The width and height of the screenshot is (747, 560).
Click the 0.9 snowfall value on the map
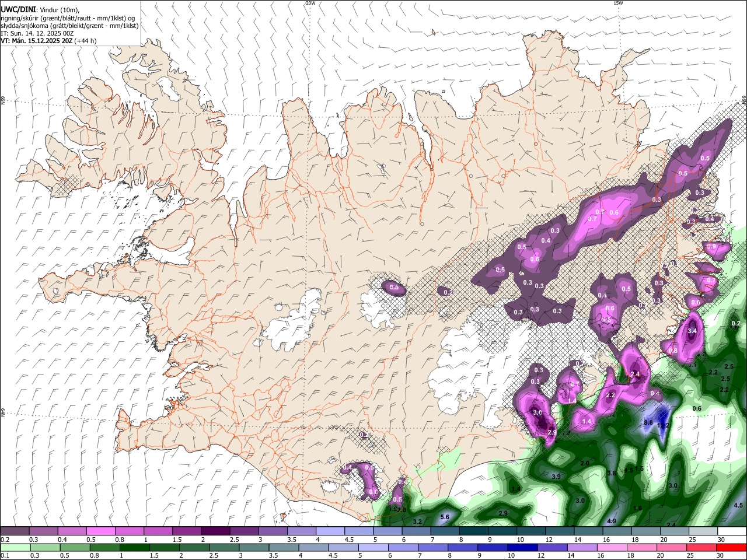(711, 247)
